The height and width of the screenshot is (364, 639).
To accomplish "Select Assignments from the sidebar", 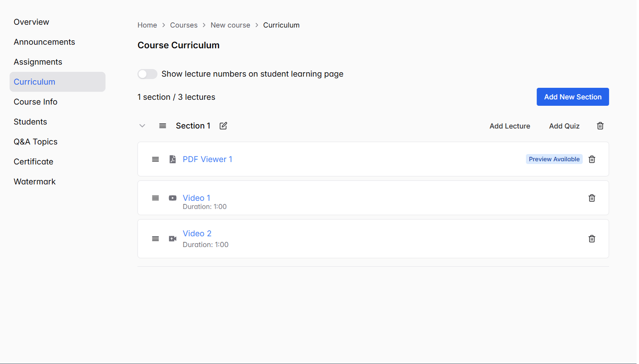I will point(58,62).
